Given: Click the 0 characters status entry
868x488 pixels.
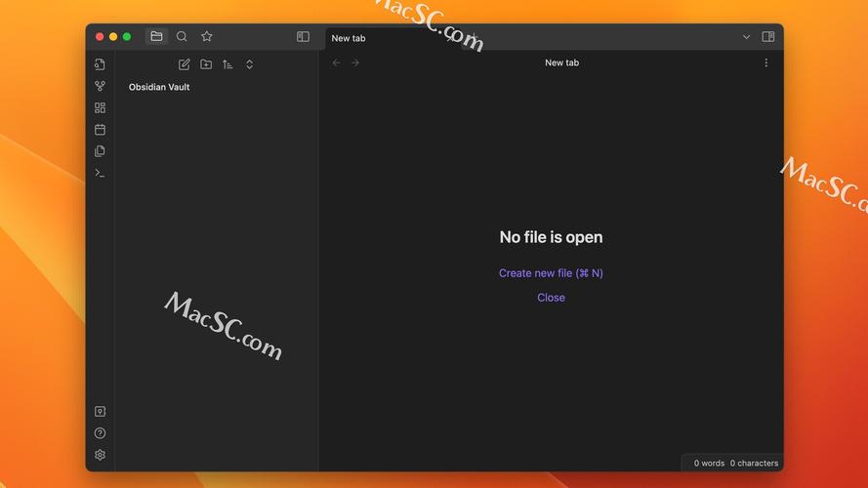Looking at the screenshot, I should [754, 463].
